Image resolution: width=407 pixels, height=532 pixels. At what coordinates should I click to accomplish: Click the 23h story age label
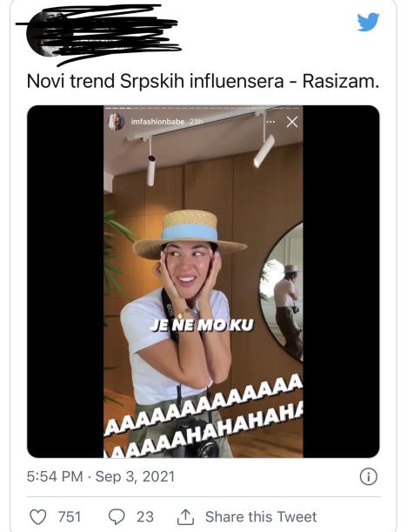(x=196, y=122)
